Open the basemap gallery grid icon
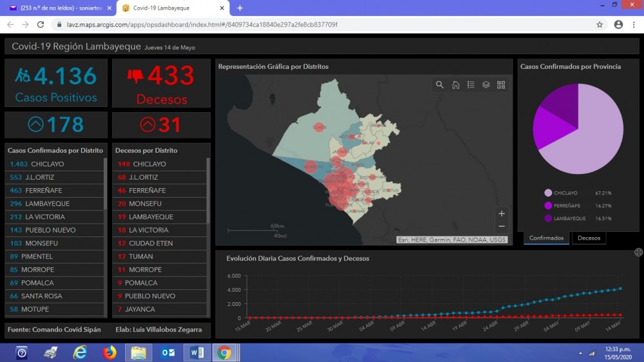 501,85
